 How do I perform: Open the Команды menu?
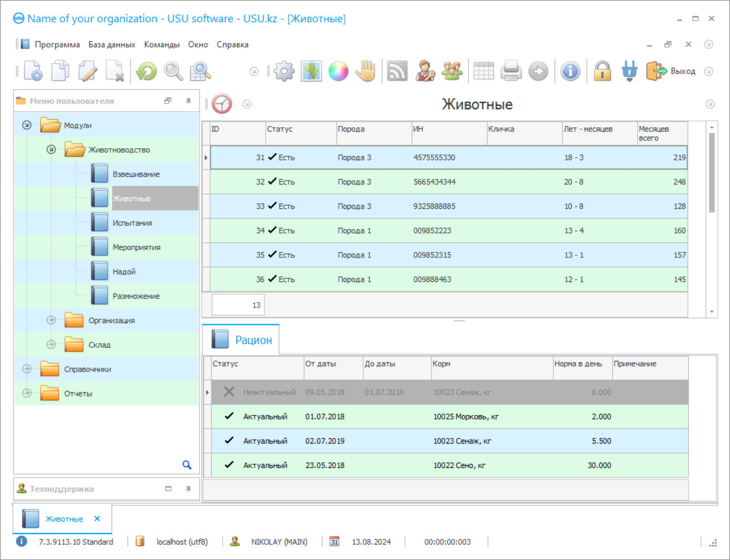(x=162, y=45)
